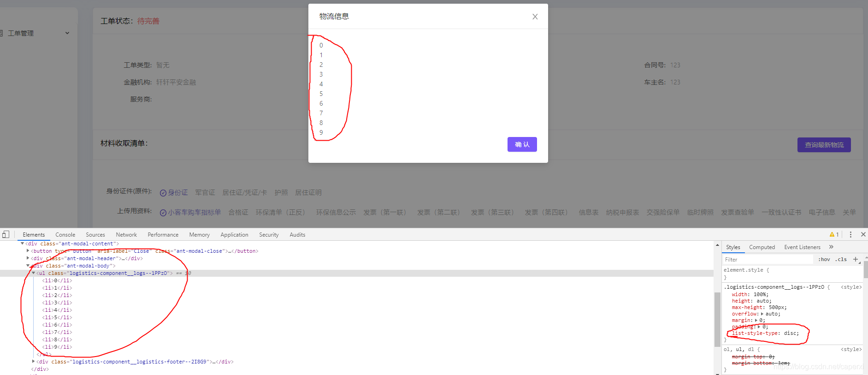The height and width of the screenshot is (375, 868).
Task: Select 合格证 upload item
Action: [238, 213]
